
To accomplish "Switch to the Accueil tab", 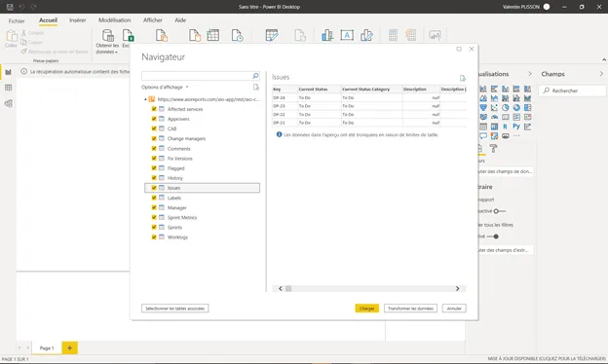I will (48, 20).
